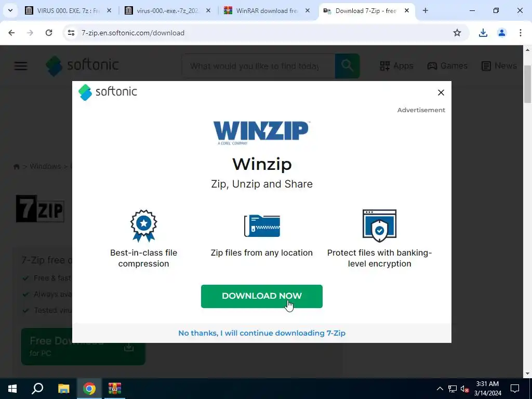This screenshot has height=399, width=532.
Task: Open the News section in Softonic header
Action: point(499,65)
